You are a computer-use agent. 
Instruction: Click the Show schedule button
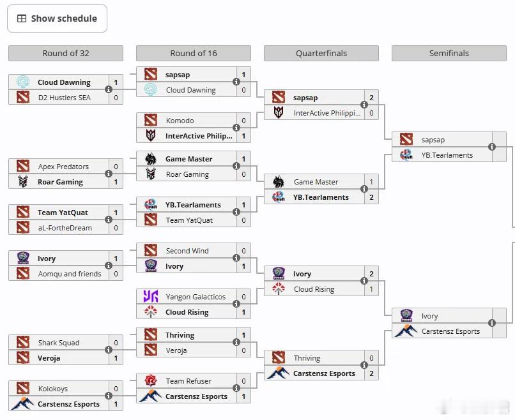57,19
